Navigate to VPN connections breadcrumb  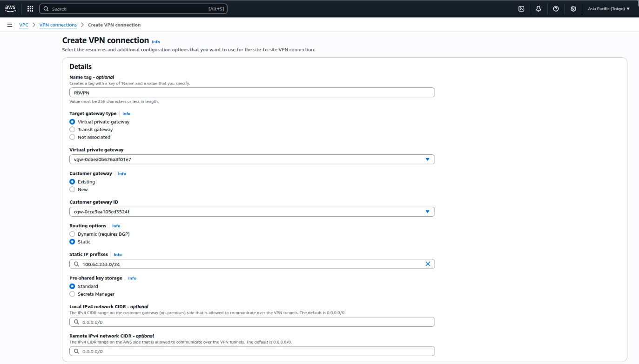58,25
